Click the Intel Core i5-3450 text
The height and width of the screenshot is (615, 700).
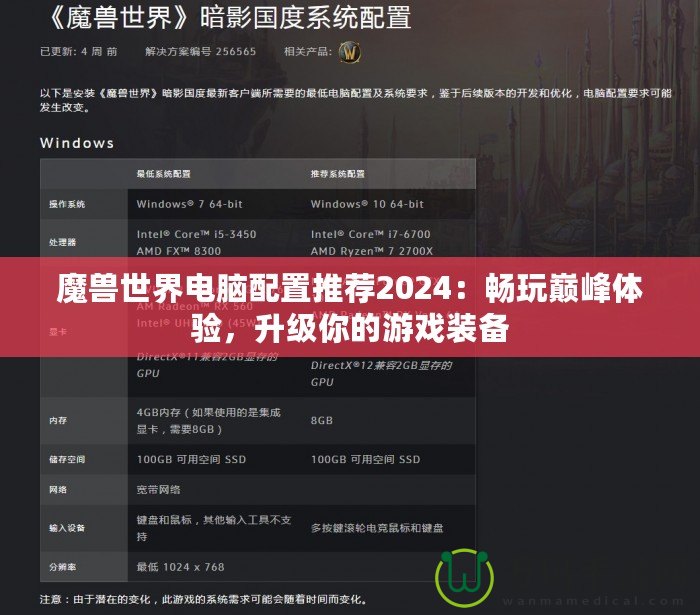pos(196,234)
